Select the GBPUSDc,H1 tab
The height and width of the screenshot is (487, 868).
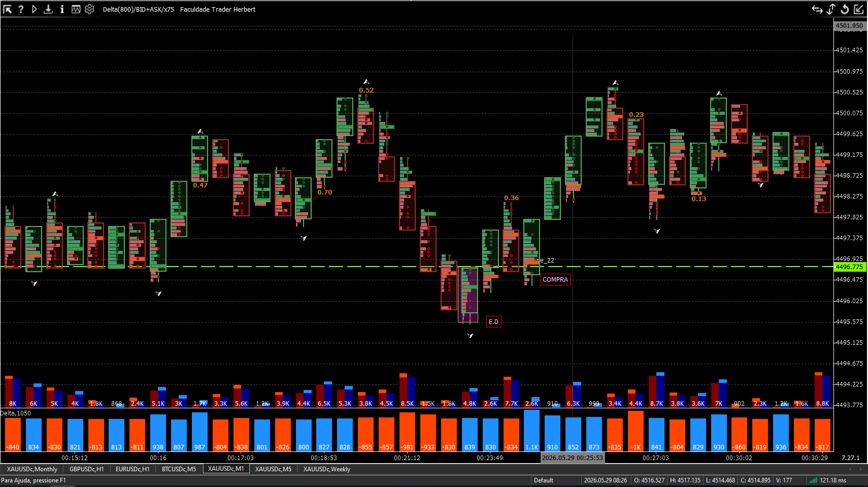click(x=86, y=469)
